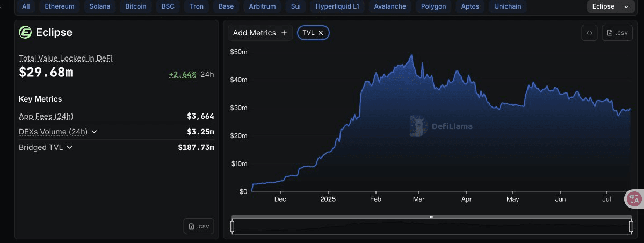Click the top grip of range slider
Screen dimensions: 644x243
click(x=432, y=217)
